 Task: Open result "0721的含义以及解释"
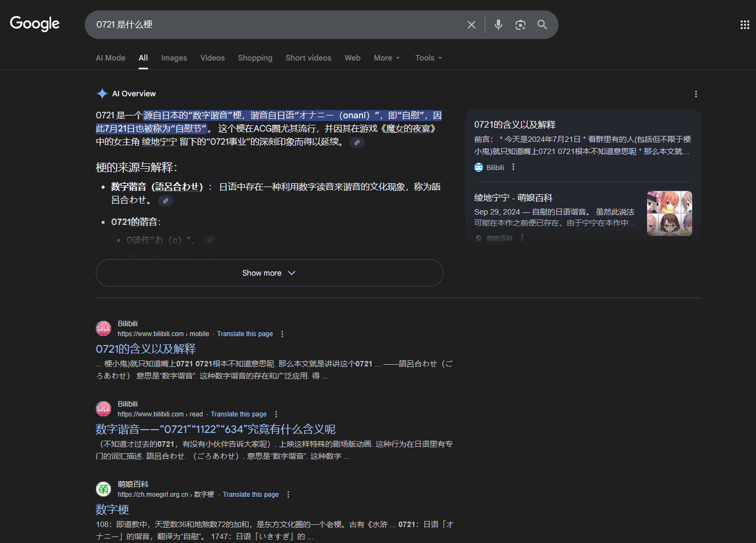[x=146, y=349]
